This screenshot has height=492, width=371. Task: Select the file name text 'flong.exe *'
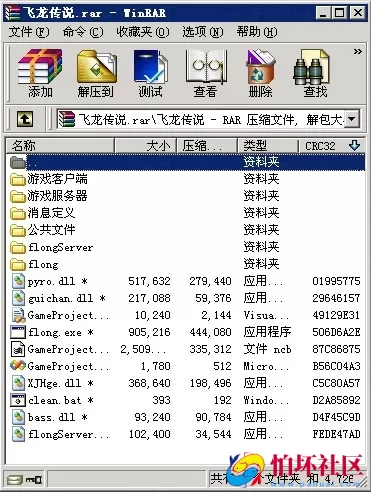(61, 333)
